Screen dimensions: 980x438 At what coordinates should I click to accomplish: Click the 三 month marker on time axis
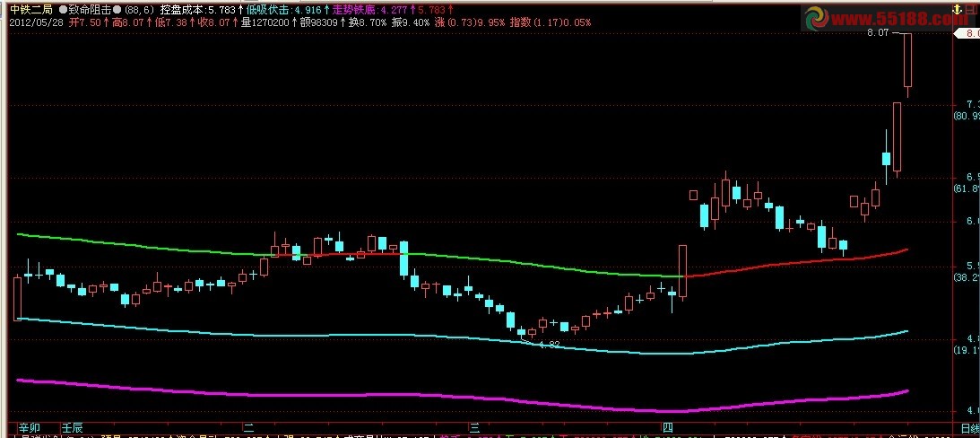point(475,428)
